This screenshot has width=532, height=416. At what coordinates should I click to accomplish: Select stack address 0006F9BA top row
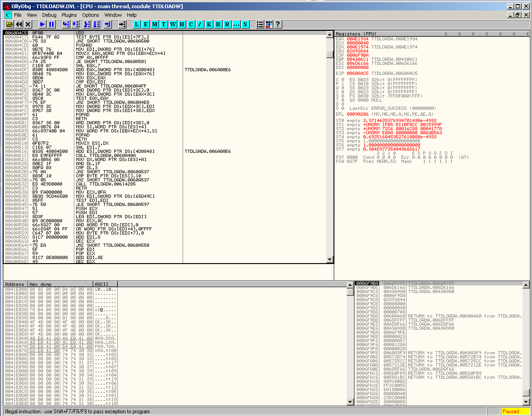[x=438, y=283]
